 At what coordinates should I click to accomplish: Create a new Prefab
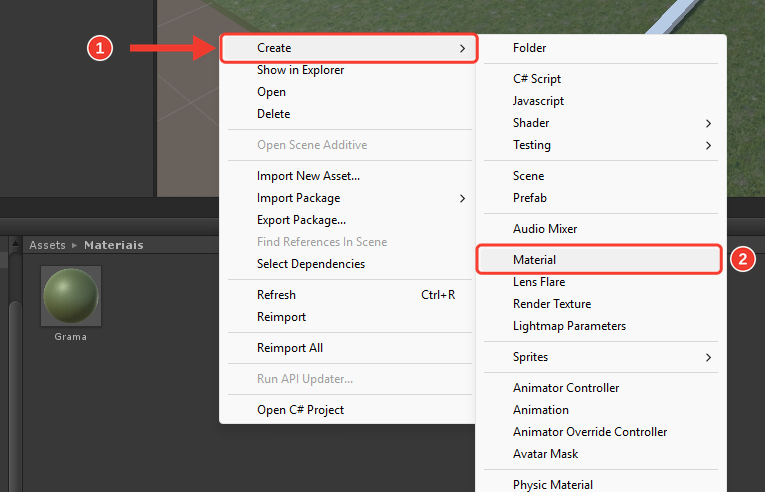pyautogui.click(x=601, y=198)
